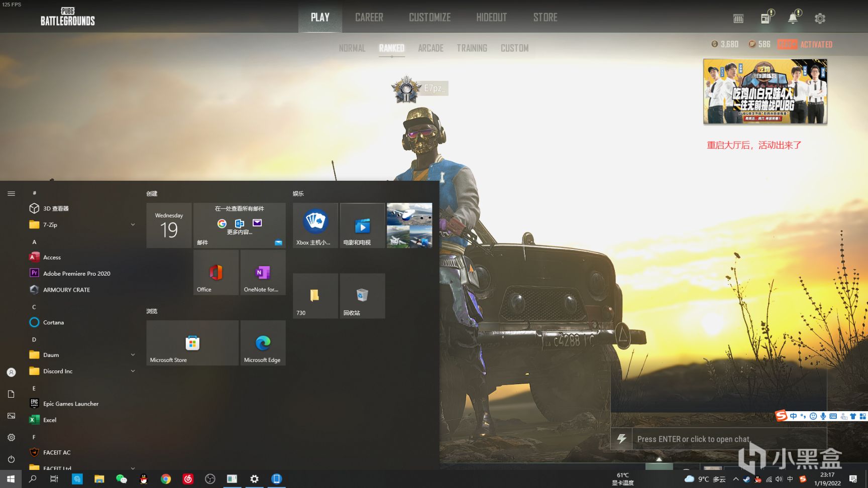Open the PUBG notifications bell
The height and width of the screenshot is (488, 868).
tap(793, 18)
